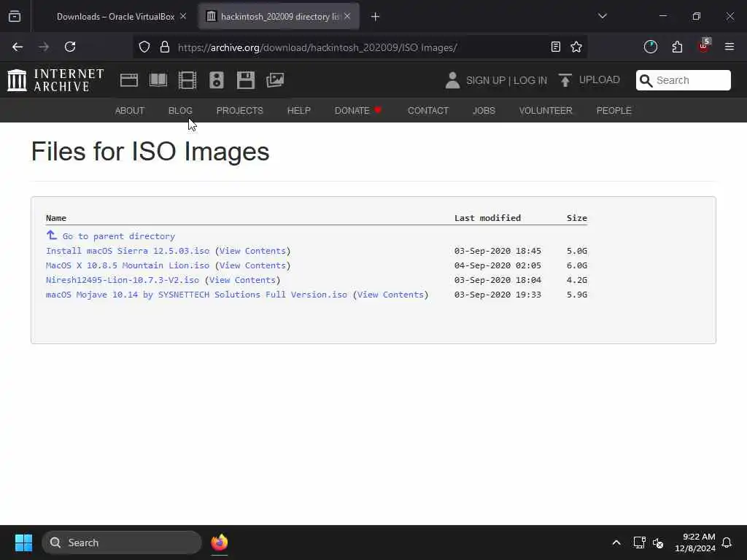This screenshot has height=560, width=747.
Task: Show hidden tray icons chevron
Action: pos(616,542)
